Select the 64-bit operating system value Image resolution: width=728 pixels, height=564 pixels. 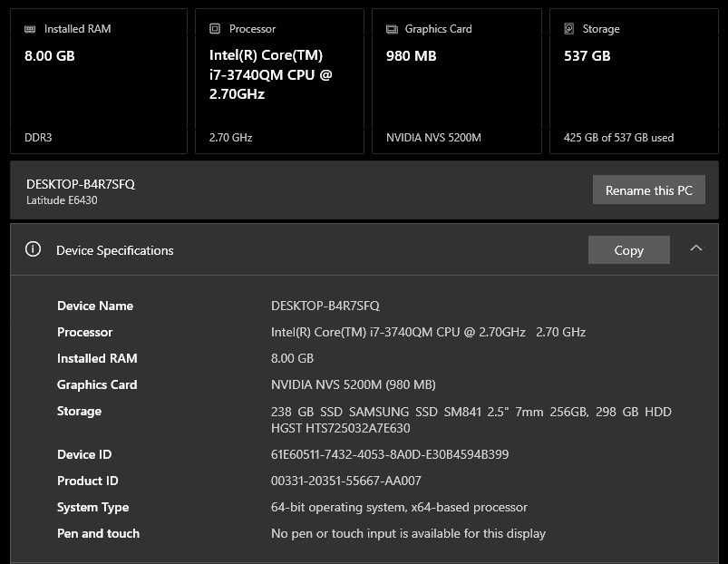click(399, 508)
